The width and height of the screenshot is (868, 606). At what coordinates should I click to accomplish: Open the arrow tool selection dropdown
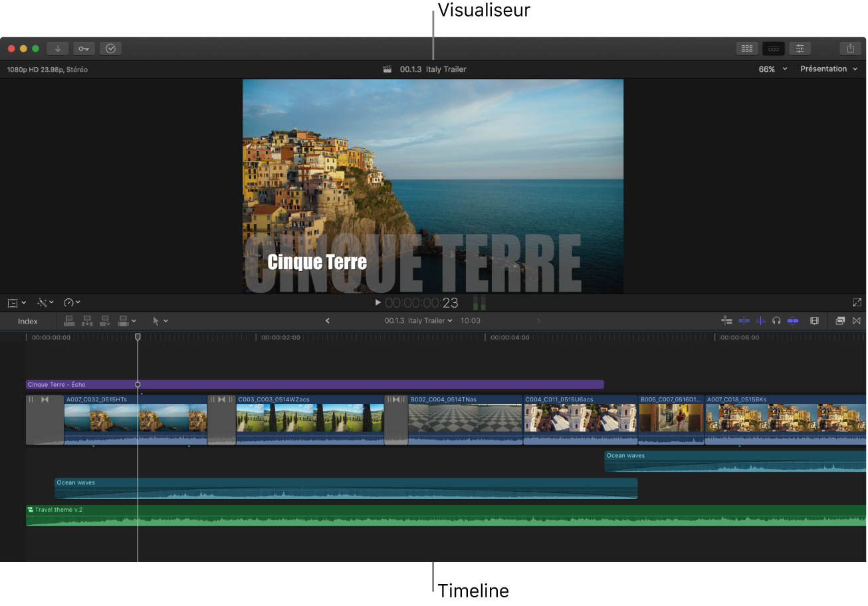[160, 320]
